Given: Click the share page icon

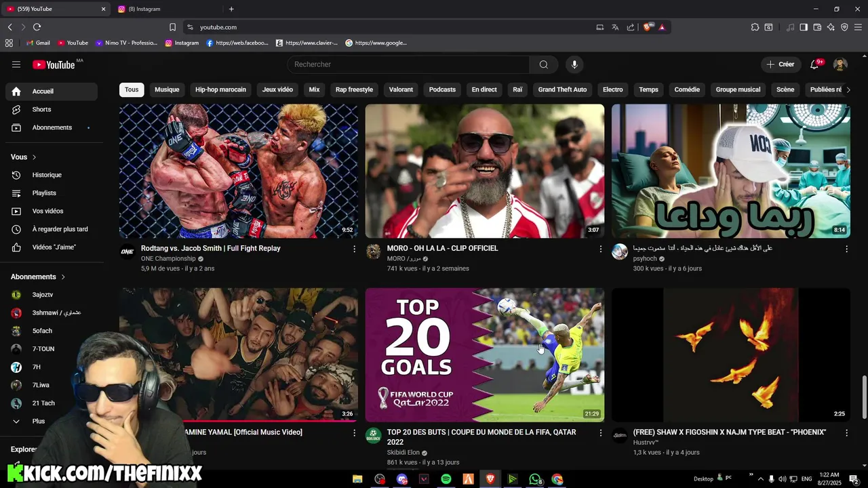Looking at the screenshot, I should point(631,27).
